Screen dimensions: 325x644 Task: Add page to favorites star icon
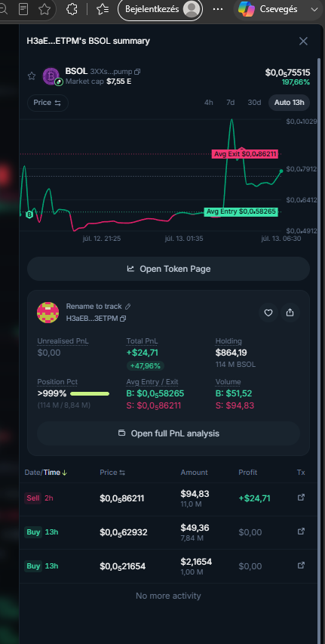44,9
